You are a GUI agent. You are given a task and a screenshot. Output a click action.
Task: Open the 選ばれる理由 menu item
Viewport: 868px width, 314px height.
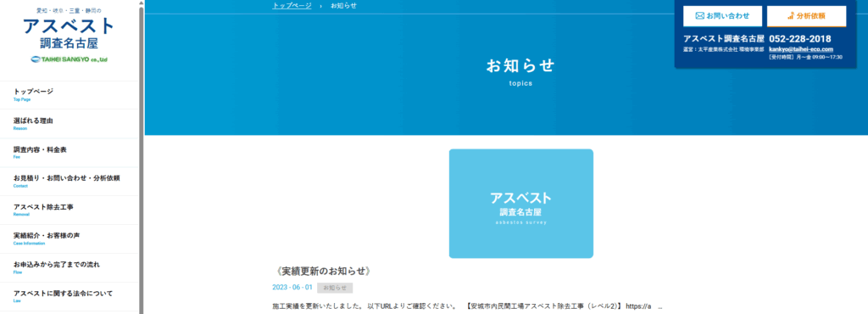(x=70, y=124)
